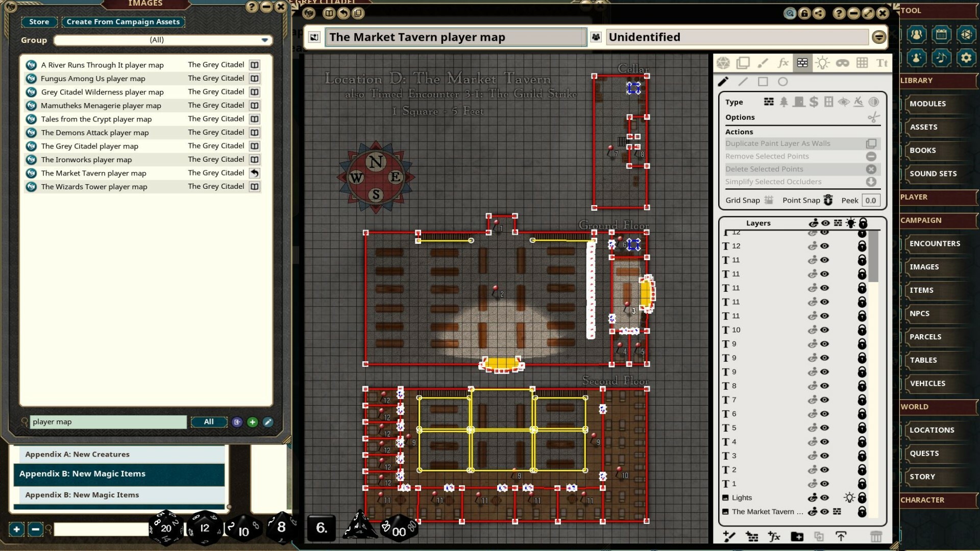Roll the d20 die at the bottom of the screen

coord(165,529)
